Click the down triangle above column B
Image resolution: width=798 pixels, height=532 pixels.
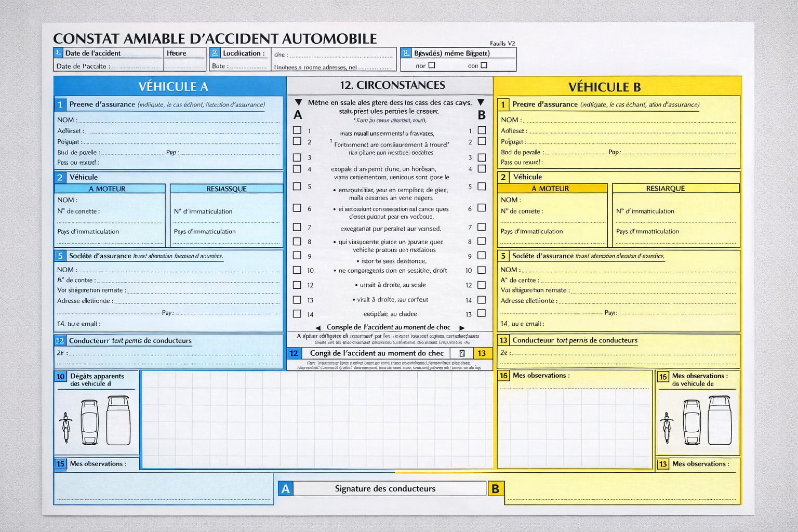click(x=481, y=102)
